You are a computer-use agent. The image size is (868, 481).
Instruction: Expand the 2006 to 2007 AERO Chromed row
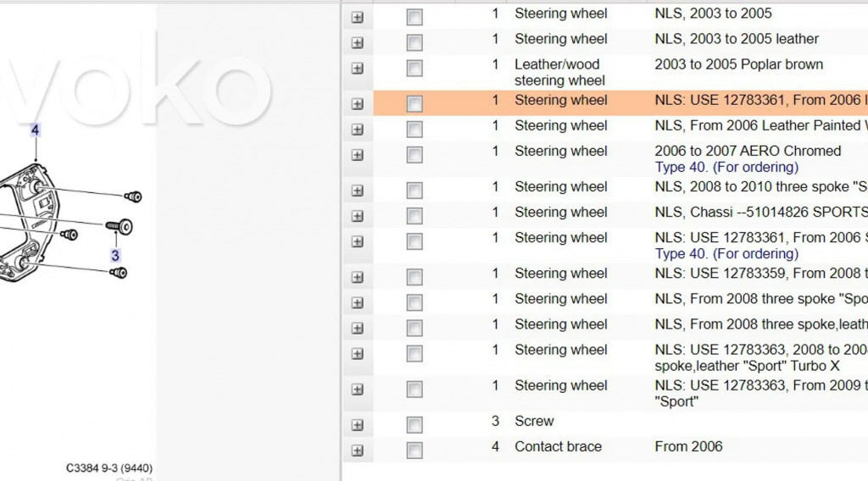point(357,155)
